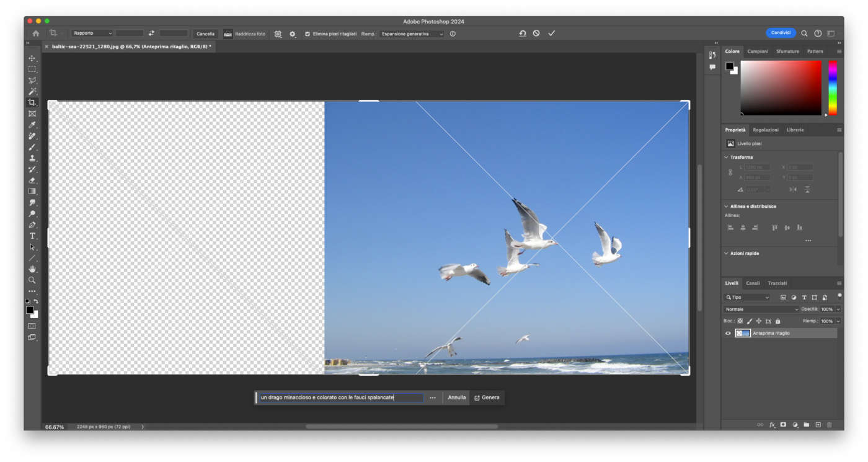Hide the Anteprima ritaglio layer
The height and width of the screenshot is (462, 868).
[x=728, y=333]
